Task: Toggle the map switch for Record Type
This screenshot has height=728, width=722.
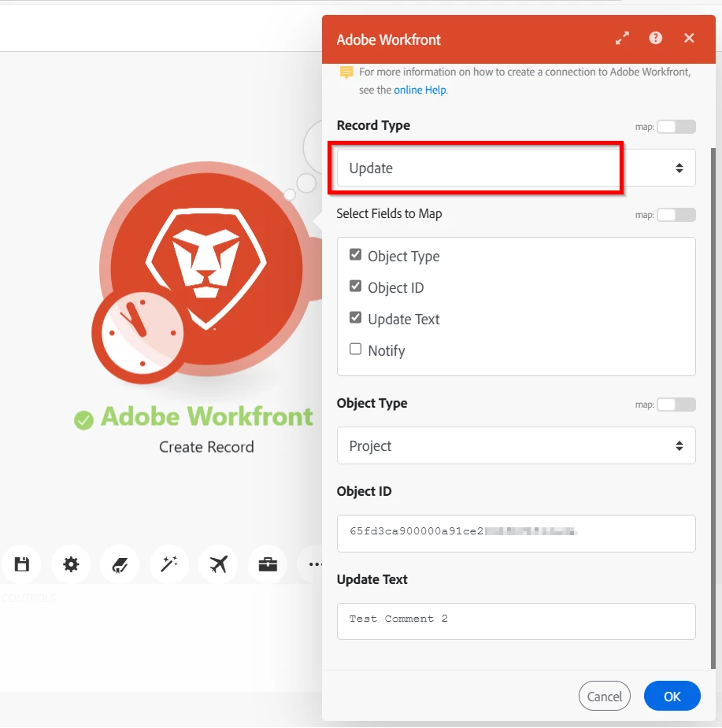Action: (676, 127)
